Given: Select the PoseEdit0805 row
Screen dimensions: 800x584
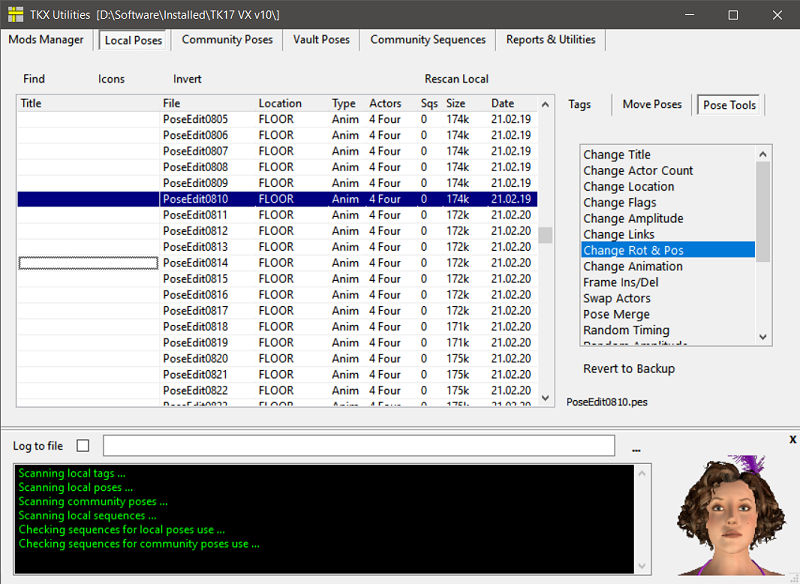Looking at the screenshot, I should pos(277,119).
